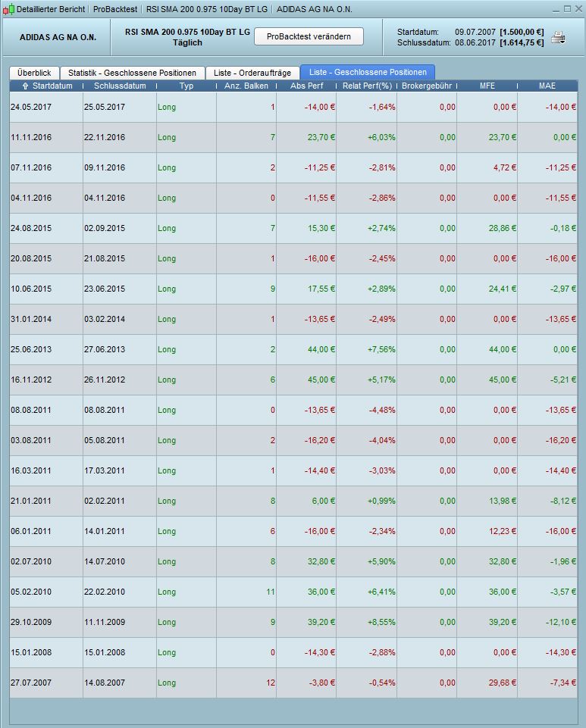Sort by the Relat Perf(%) column header
Screen dimensions: 586x728
(367, 86)
